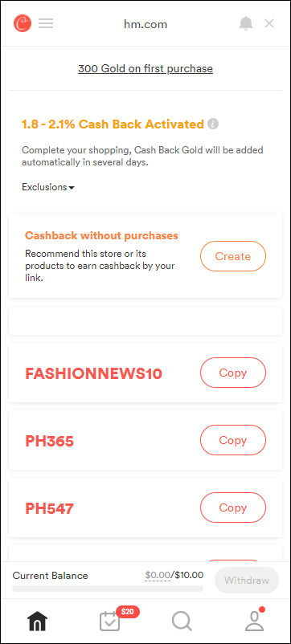Expand the Exclusions dropdown
The height and width of the screenshot is (644, 291).
pyautogui.click(x=48, y=187)
